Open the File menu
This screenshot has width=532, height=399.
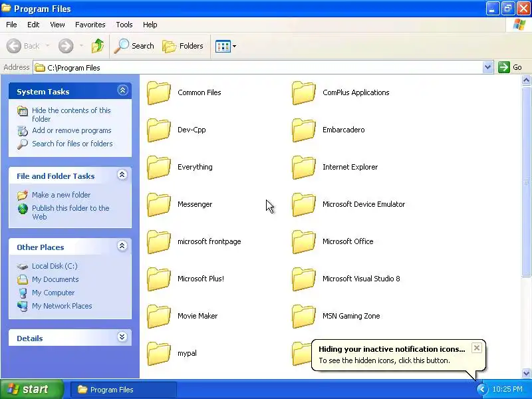[x=11, y=25]
